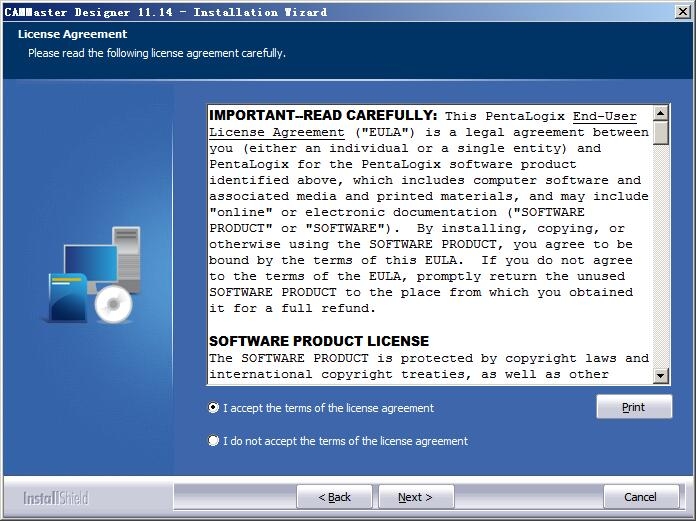The width and height of the screenshot is (696, 521).
Task: Click the license text scrollbar thumb
Action: coord(660,133)
